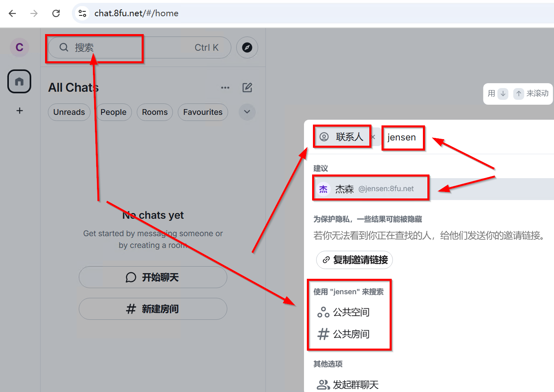Click the 复制邀请链接 button
This screenshot has width=554, height=392.
(354, 260)
